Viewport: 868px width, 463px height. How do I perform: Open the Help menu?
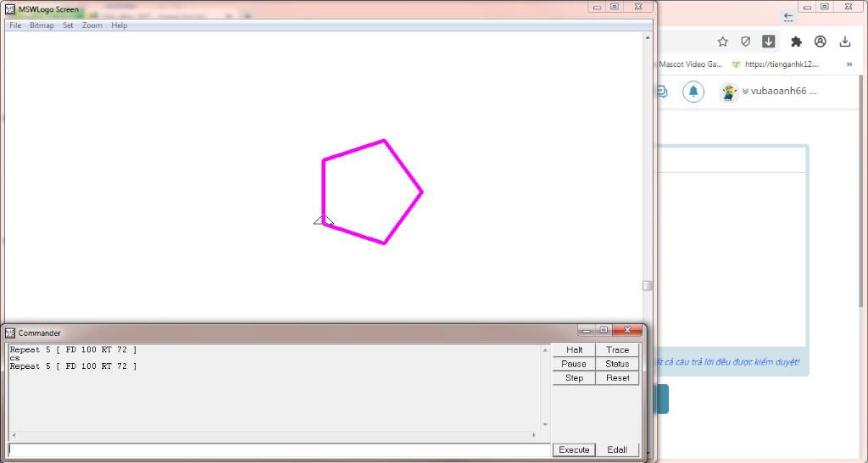tap(119, 25)
